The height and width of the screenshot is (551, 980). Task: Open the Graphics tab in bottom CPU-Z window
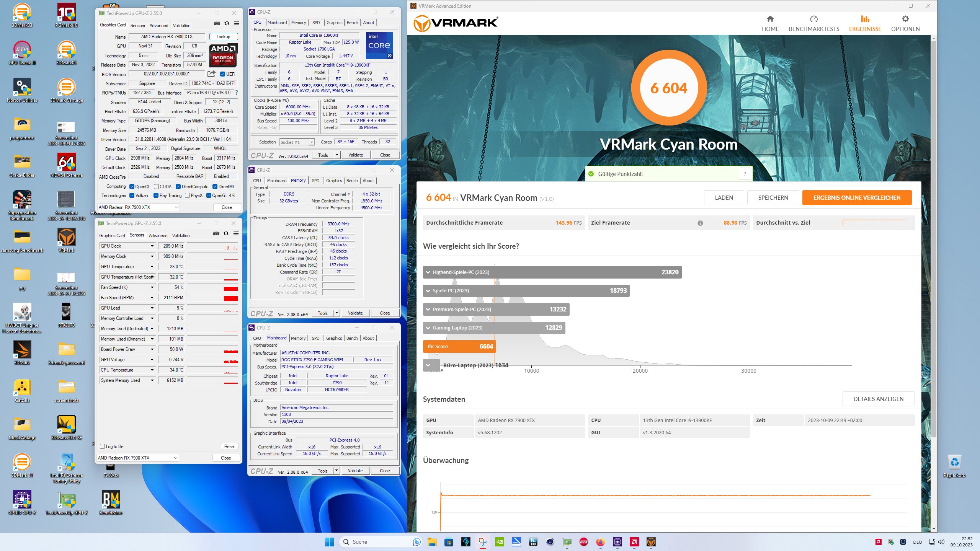[334, 338]
